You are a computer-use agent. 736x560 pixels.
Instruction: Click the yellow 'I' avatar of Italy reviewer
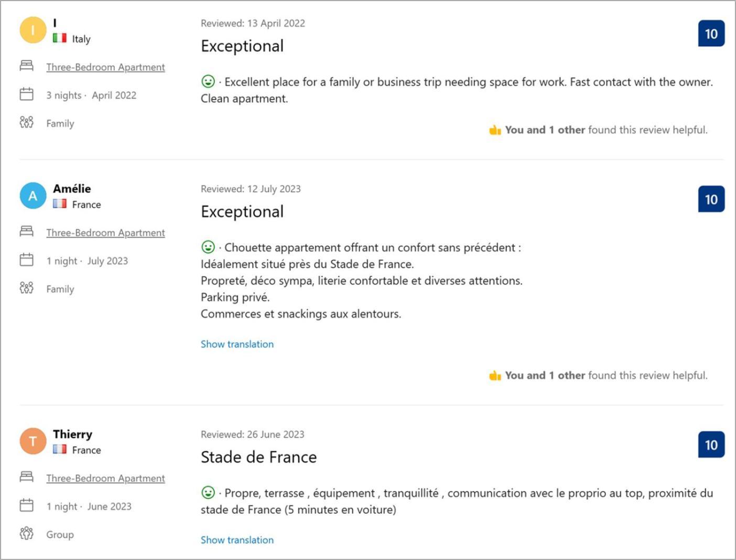(33, 30)
